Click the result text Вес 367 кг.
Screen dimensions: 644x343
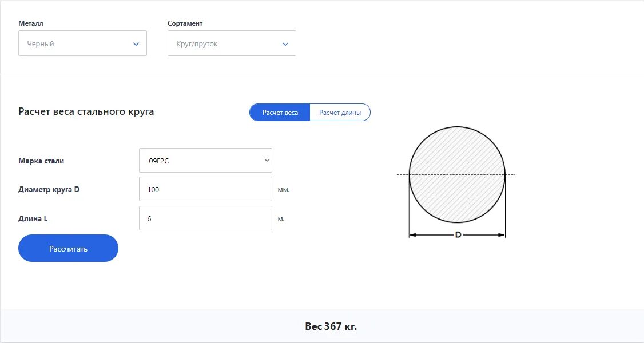point(331,326)
